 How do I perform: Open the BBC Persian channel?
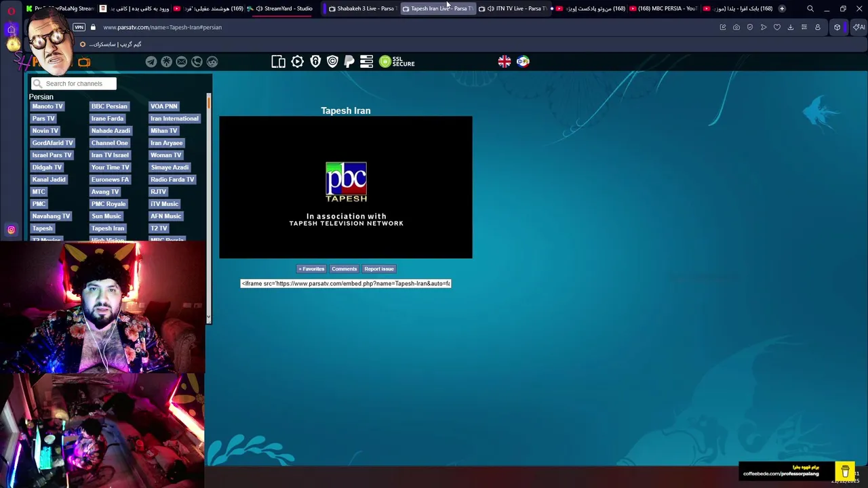(109, 106)
